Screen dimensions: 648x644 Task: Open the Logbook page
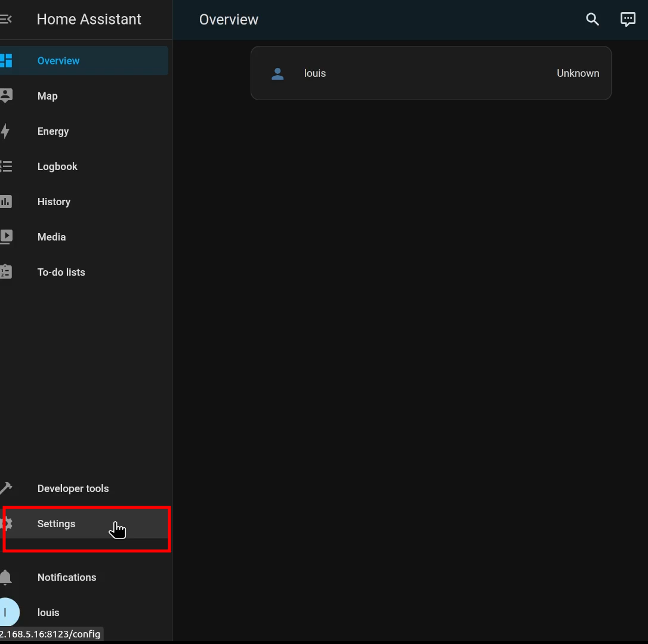[84, 166]
